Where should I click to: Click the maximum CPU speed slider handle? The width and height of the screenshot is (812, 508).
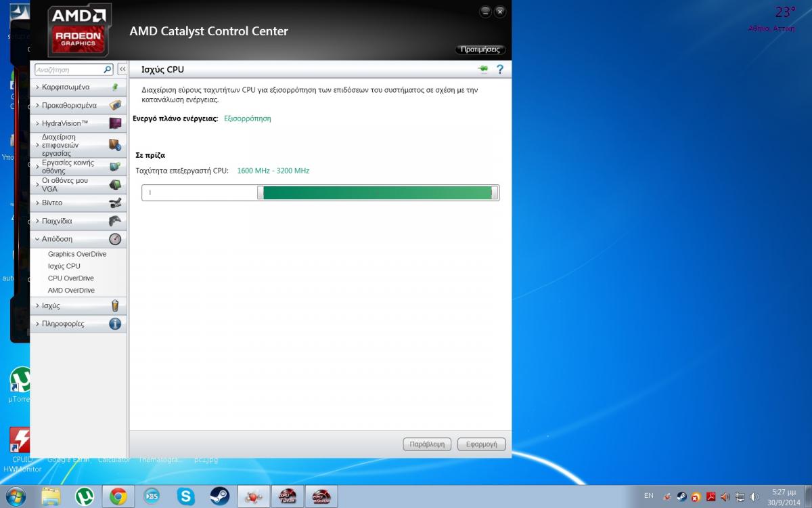(495, 193)
